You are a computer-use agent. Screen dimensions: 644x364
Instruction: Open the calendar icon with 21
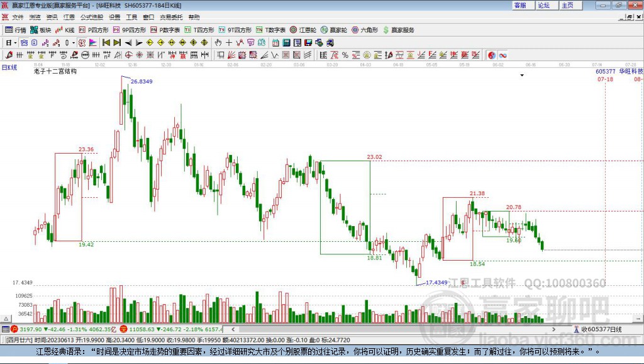coord(275,43)
